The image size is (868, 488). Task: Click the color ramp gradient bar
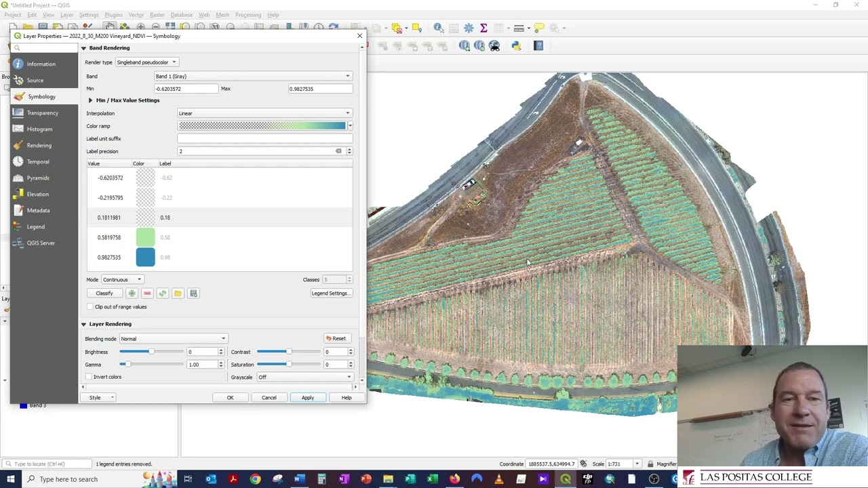262,126
